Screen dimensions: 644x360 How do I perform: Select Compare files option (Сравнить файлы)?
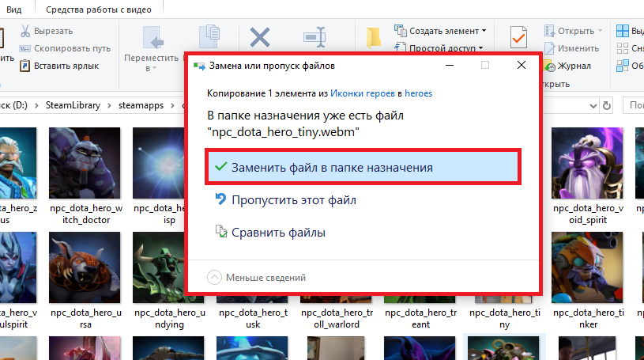pyautogui.click(x=270, y=233)
